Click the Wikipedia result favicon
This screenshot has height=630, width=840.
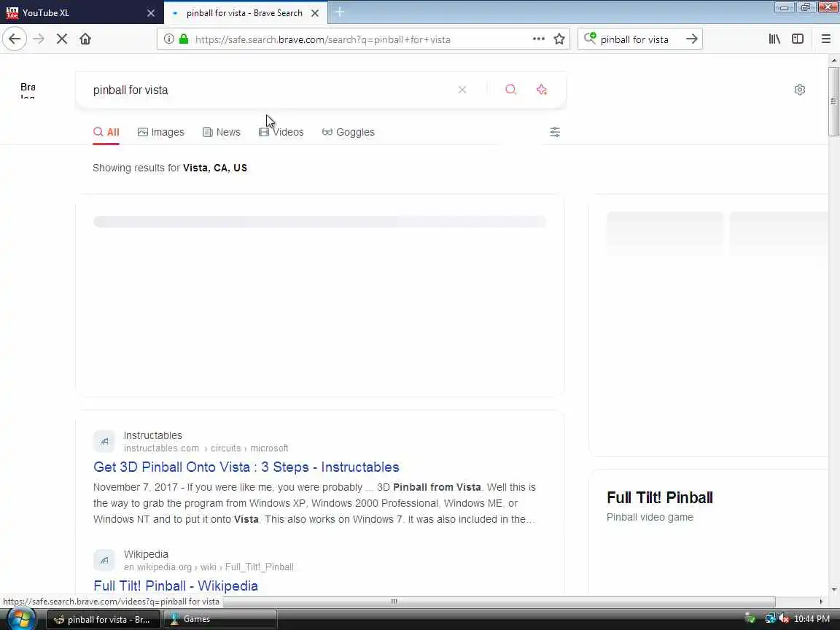104,560
